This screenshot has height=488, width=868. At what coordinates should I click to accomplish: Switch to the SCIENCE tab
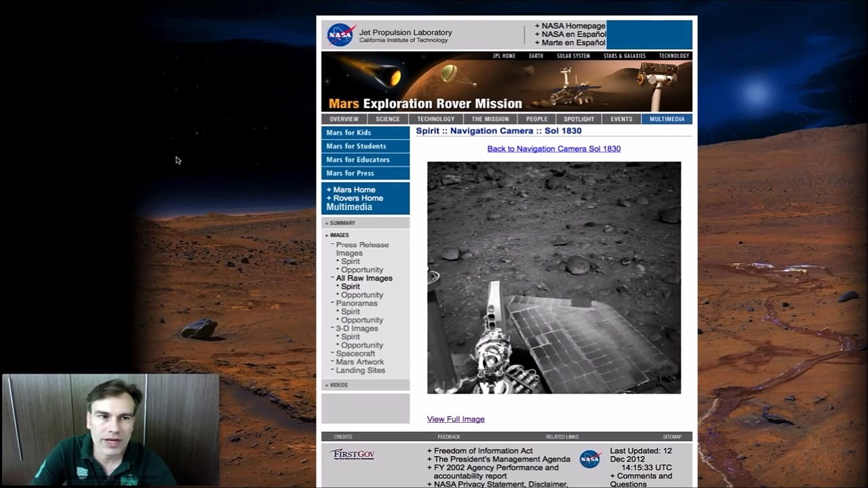pyautogui.click(x=388, y=119)
